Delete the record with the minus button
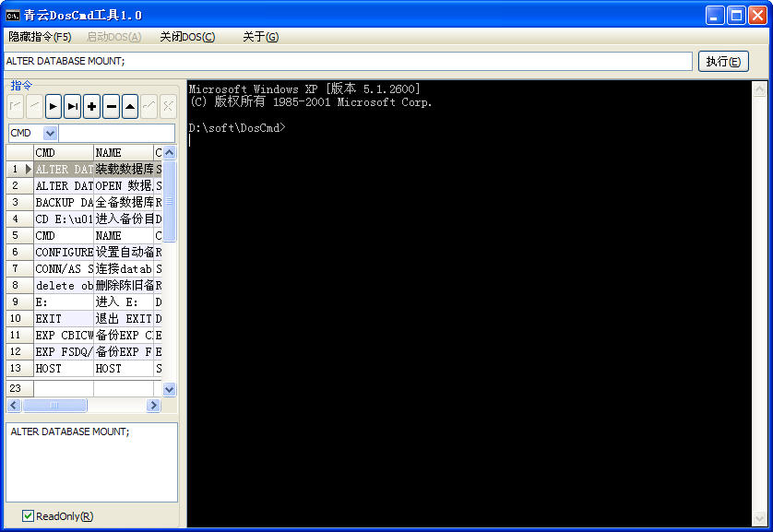The width and height of the screenshot is (773, 532). (x=111, y=106)
